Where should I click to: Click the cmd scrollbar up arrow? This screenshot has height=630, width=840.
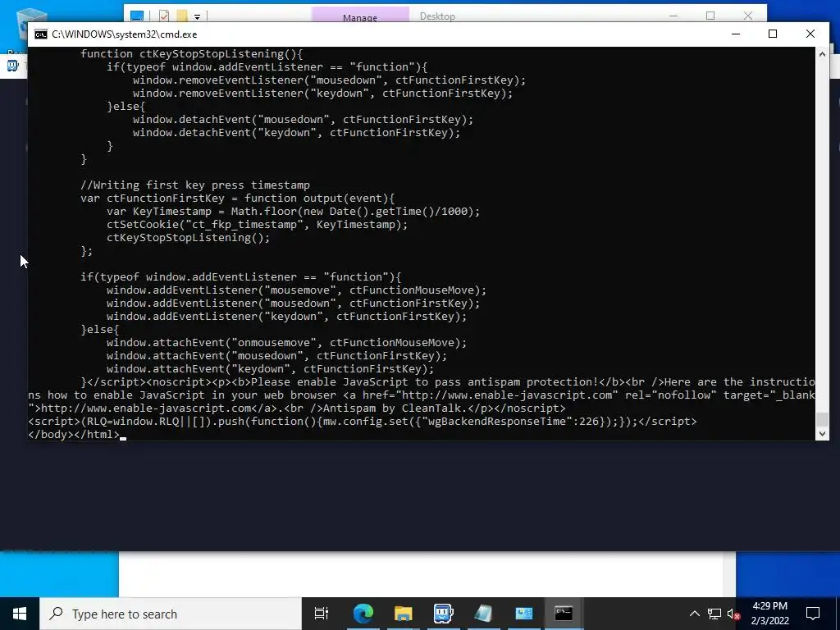pyautogui.click(x=822, y=53)
